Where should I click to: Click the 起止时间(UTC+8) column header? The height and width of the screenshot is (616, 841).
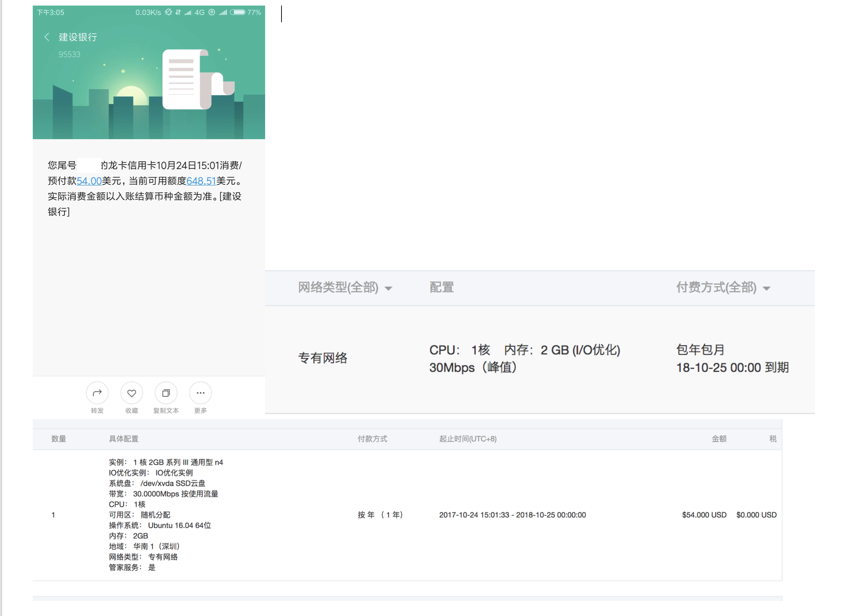pyautogui.click(x=468, y=439)
